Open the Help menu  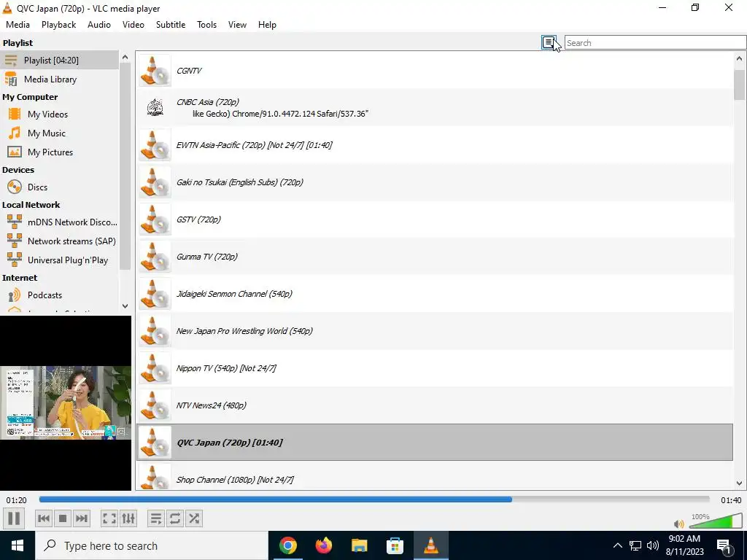coord(267,25)
